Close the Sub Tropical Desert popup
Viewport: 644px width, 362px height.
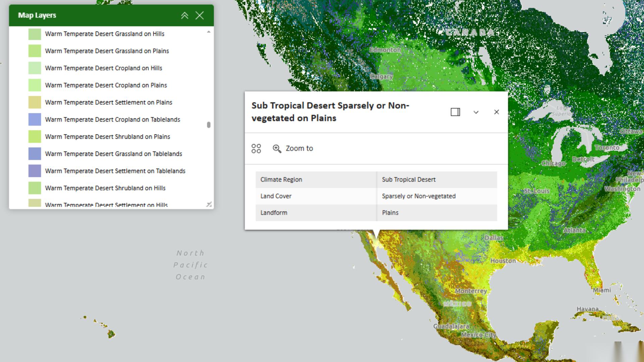496,112
